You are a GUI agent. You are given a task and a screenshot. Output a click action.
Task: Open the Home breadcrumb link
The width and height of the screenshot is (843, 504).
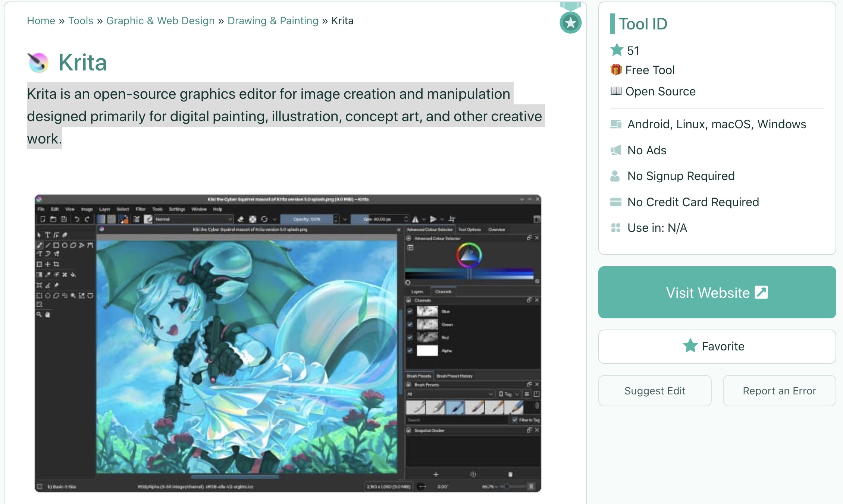[x=41, y=21]
